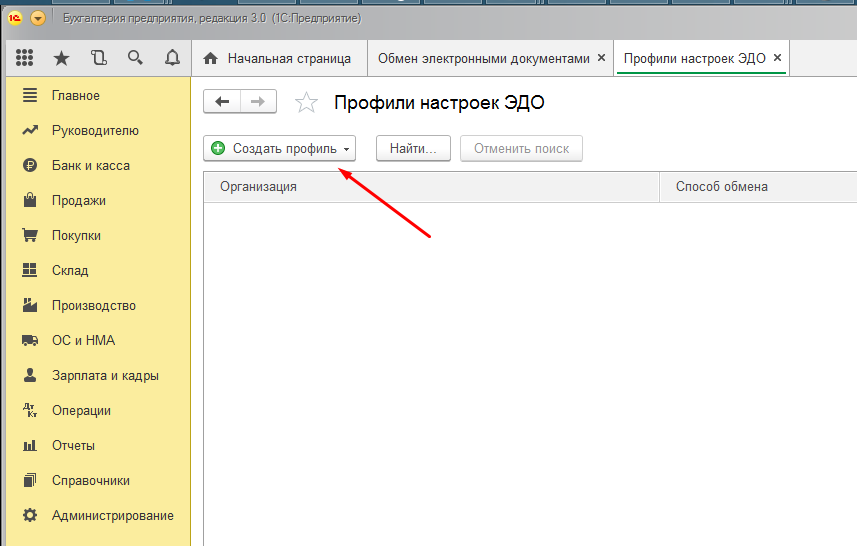The width and height of the screenshot is (857, 546).
Task: Close the Профили настроек ЭДО tab
Action: (x=777, y=57)
